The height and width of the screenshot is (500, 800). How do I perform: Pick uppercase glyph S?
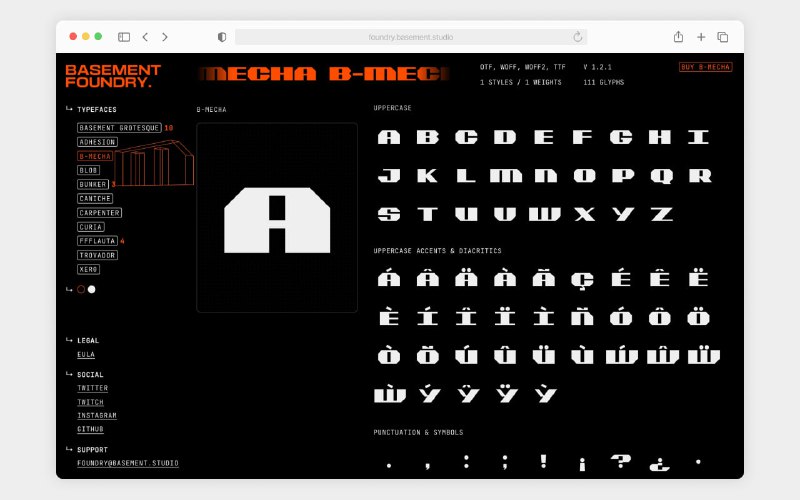click(389, 214)
